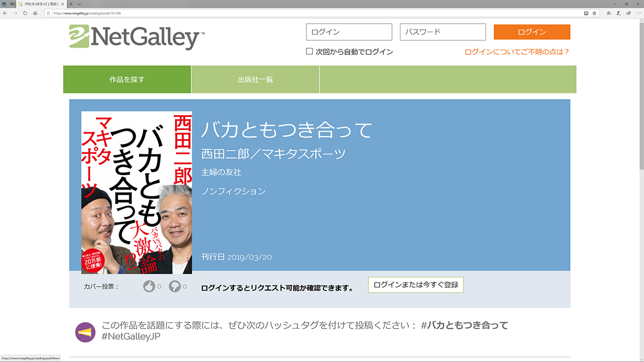The image size is (644, 362).
Task: Click the page vertical scrollbar
Action: (x=641, y=190)
